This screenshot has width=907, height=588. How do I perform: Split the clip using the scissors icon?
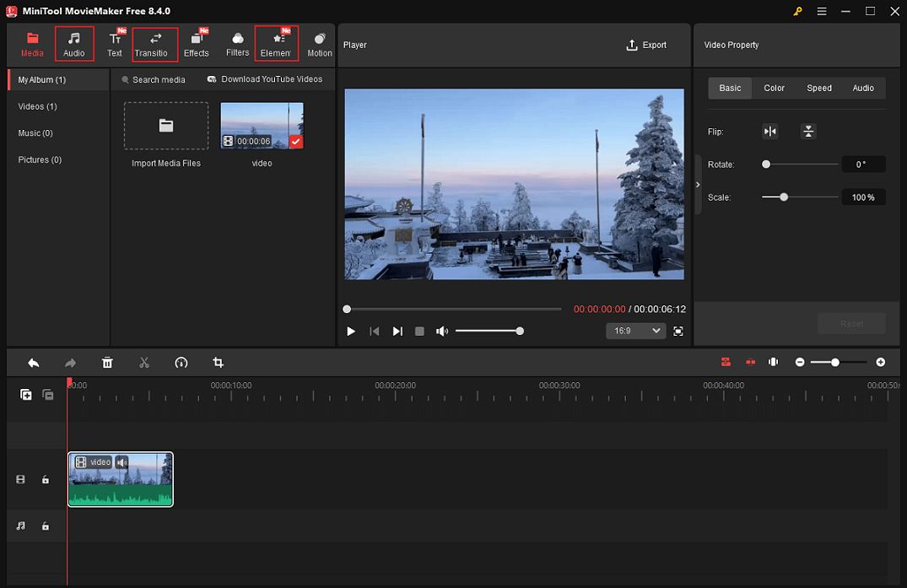[144, 362]
